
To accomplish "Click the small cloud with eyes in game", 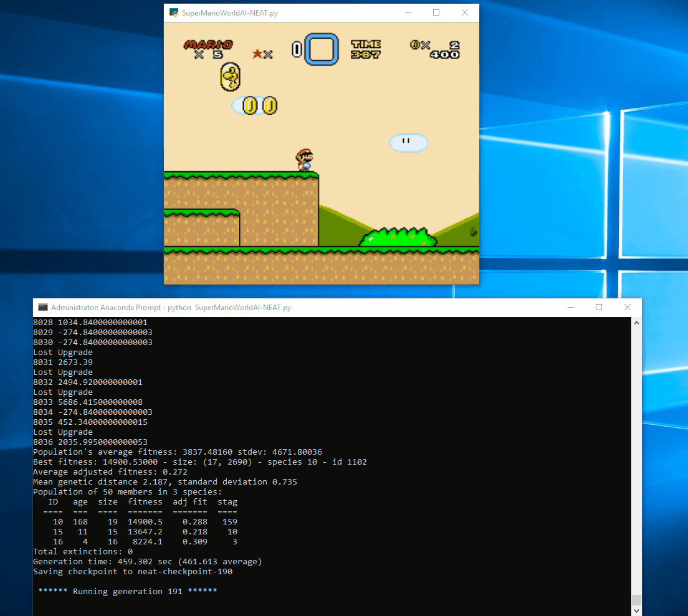I will 409,143.
